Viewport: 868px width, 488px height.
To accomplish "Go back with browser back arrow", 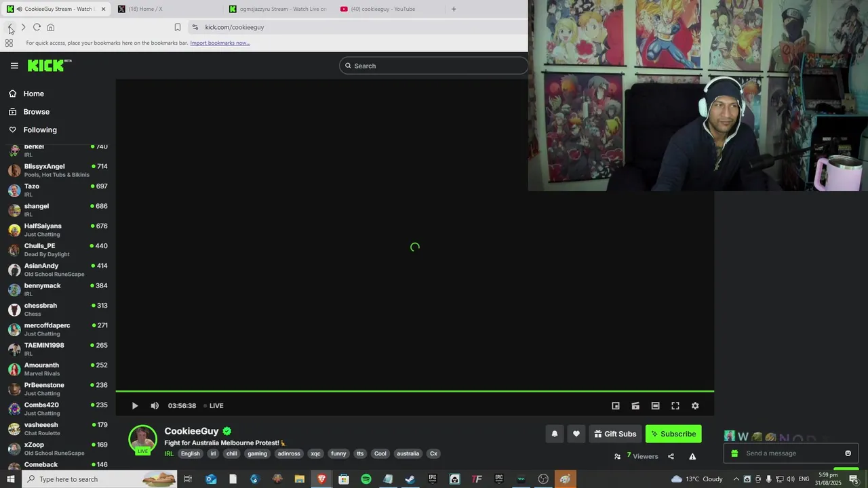I will pos(9,27).
